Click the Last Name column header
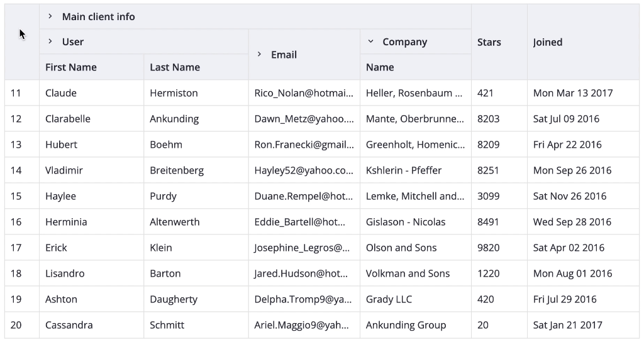This screenshot has width=644, height=342. [196, 67]
